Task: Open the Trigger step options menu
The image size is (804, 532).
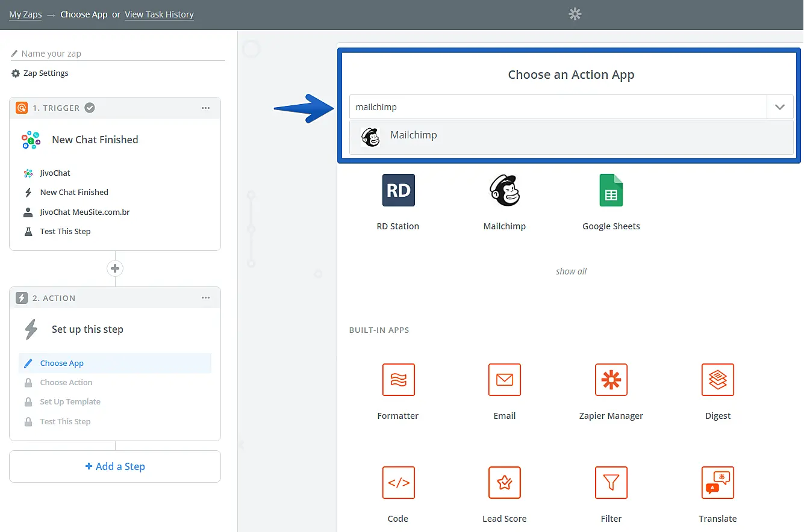Action: pyautogui.click(x=206, y=108)
